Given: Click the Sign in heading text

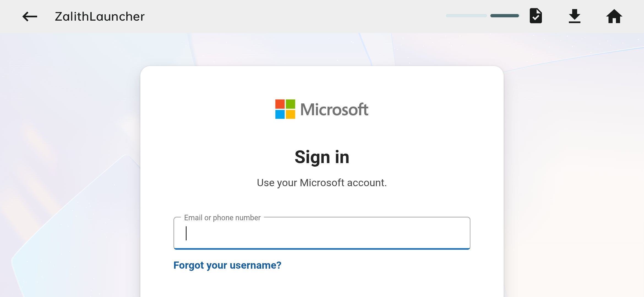Looking at the screenshot, I should [322, 157].
